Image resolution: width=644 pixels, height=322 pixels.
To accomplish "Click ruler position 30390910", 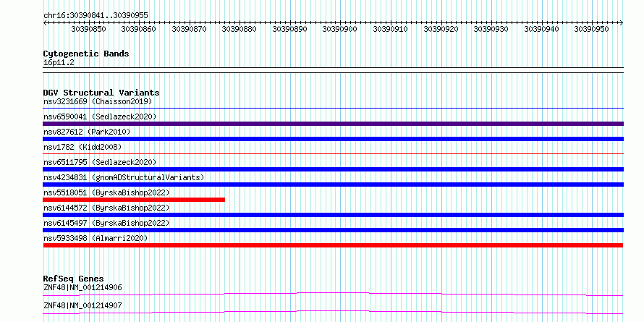I will 391,29.
